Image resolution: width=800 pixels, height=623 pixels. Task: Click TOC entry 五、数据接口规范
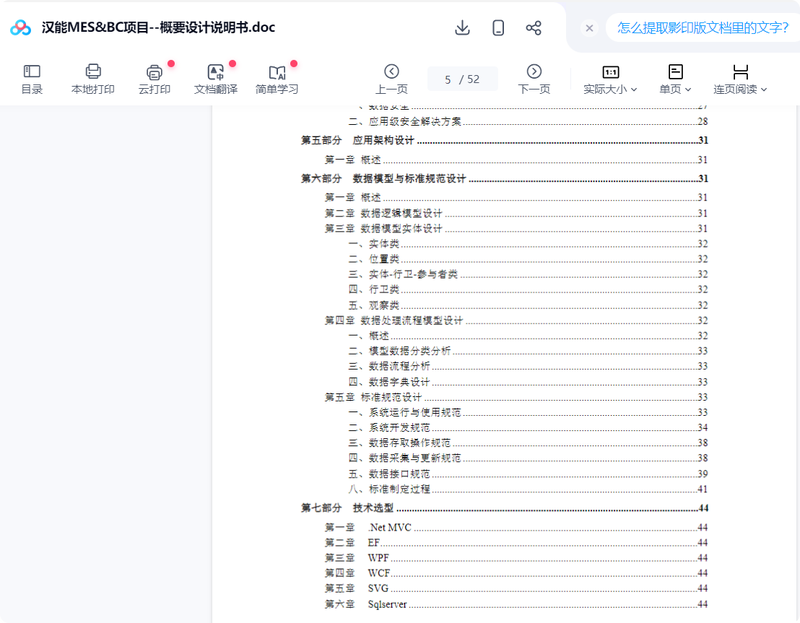(x=528, y=474)
